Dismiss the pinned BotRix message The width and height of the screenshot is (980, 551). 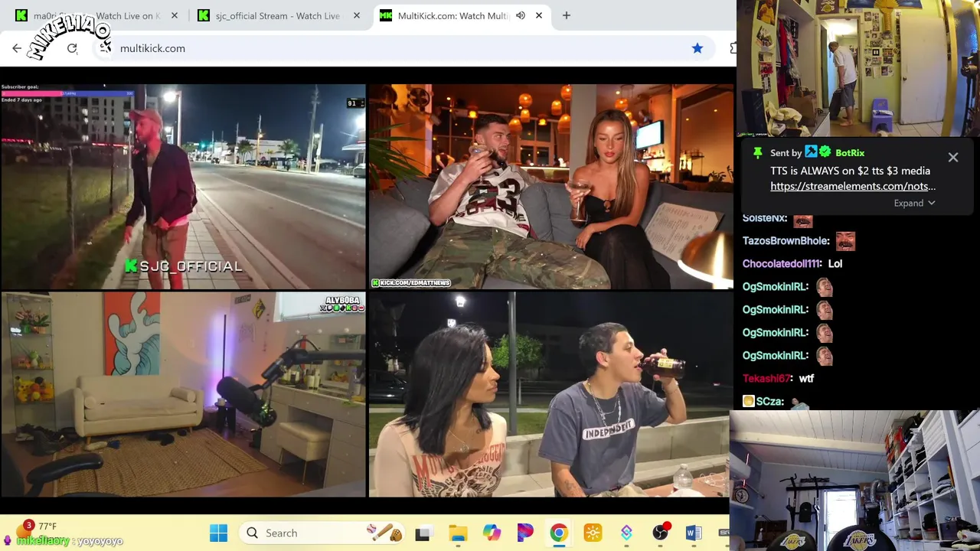953,157
